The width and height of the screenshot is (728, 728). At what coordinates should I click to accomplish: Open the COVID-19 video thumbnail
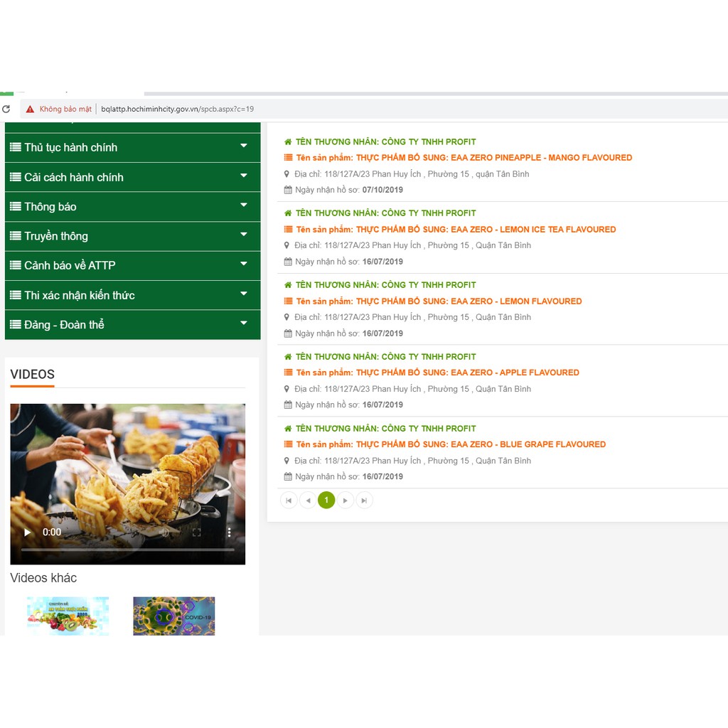173,616
